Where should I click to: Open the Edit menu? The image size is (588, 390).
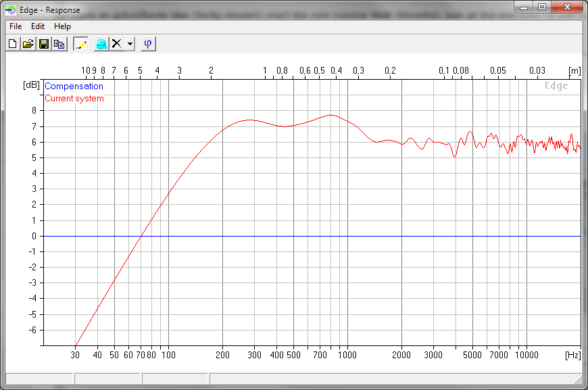[x=38, y=26]
